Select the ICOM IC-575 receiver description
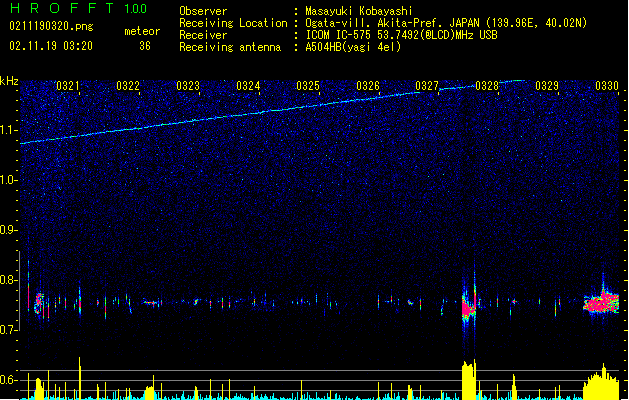The width and height of the screenshot is (629, 400). (x=401, y=35)
